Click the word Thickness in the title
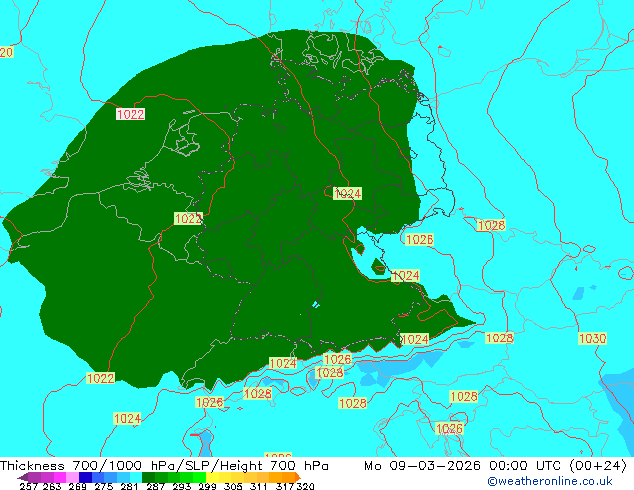 pos(32,466)
